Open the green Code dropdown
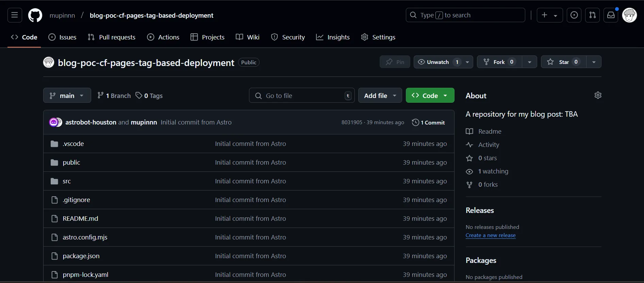The height and width of the screenshot is (283, 644). [430, 96]
